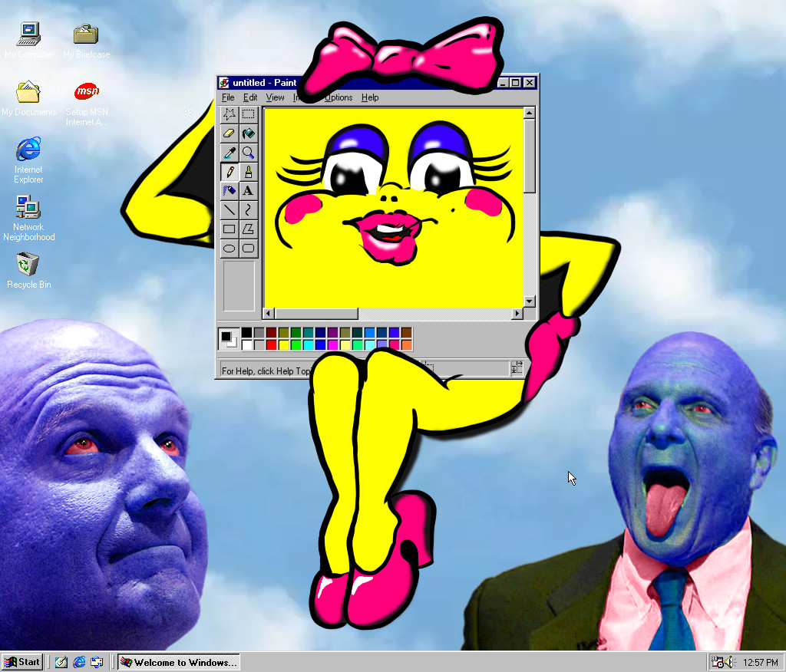Select the Pencil tool in Paint
The width and height of the screenshot is (786, 672).
tap(229, 172)
